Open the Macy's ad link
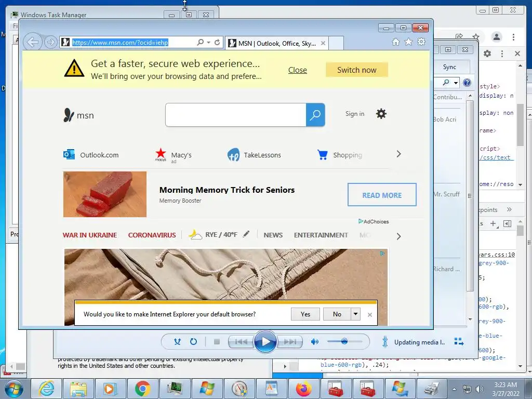Image resolution: width=532 pixels, height=399 pixels. 174,155
